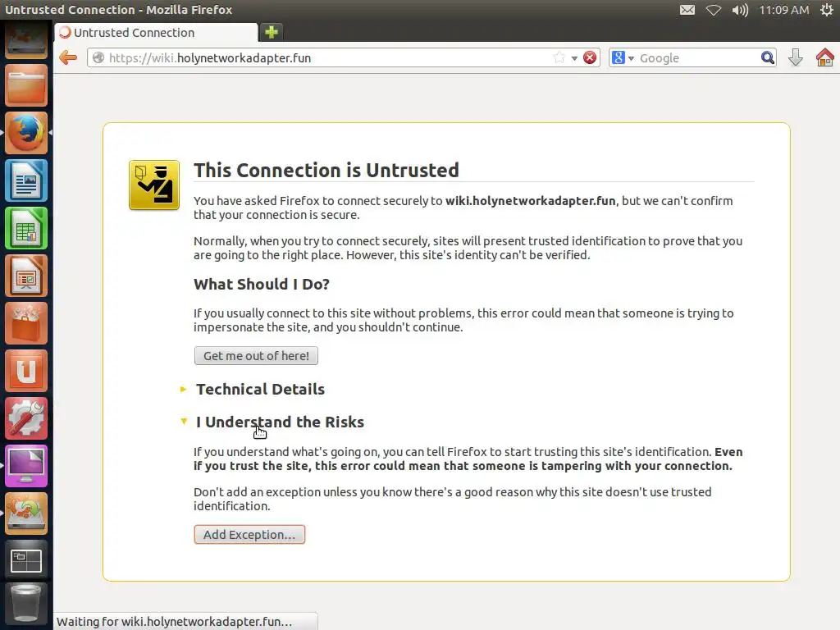Click the search magnifier icon
The image size is (840, 630).
tap(767, 58)
